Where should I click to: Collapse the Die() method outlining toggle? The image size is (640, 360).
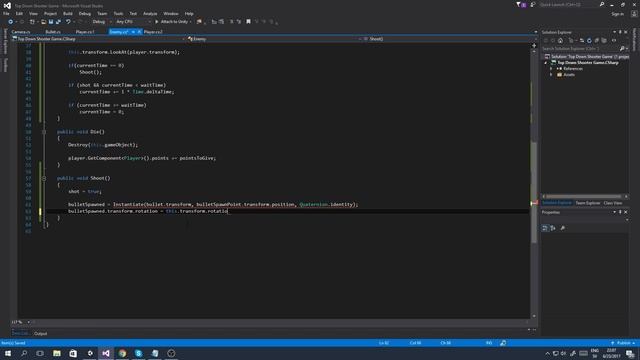[44, 132]
